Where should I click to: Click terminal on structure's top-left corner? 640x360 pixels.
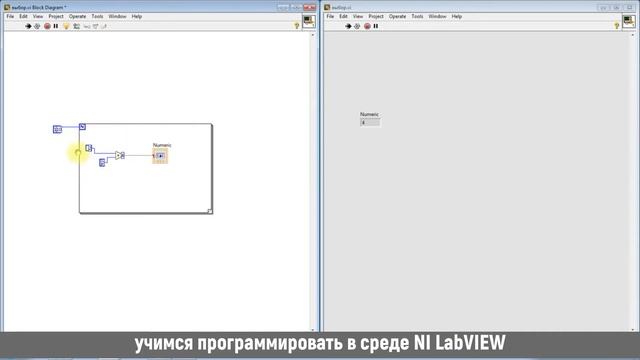82,127
